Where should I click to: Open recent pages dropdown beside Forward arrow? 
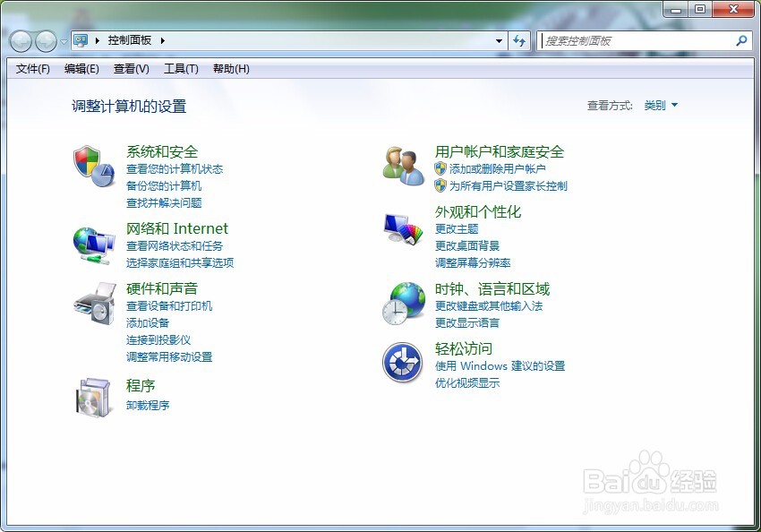point(64,42)
